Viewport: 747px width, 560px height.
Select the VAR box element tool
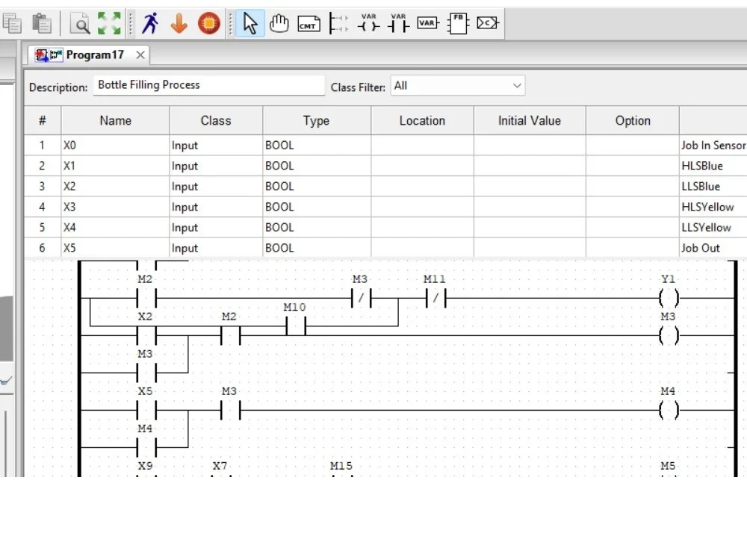[x=427, y=23]
